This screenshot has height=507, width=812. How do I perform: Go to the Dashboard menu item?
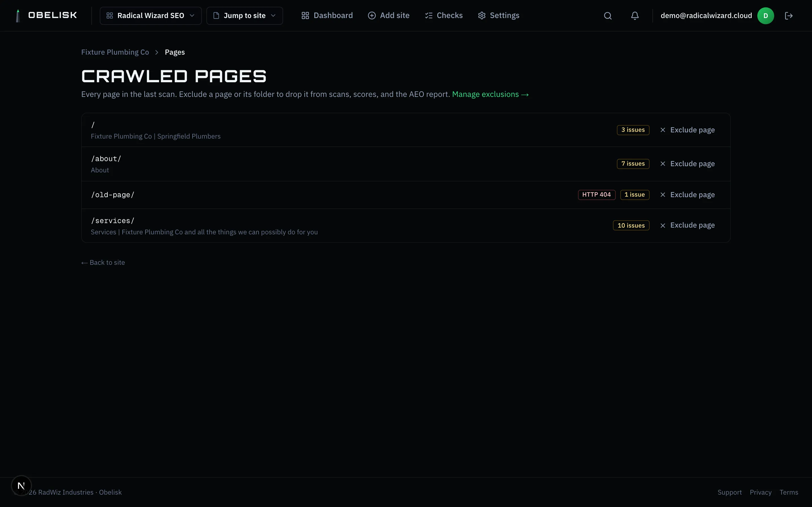click(x=327, y=15)
